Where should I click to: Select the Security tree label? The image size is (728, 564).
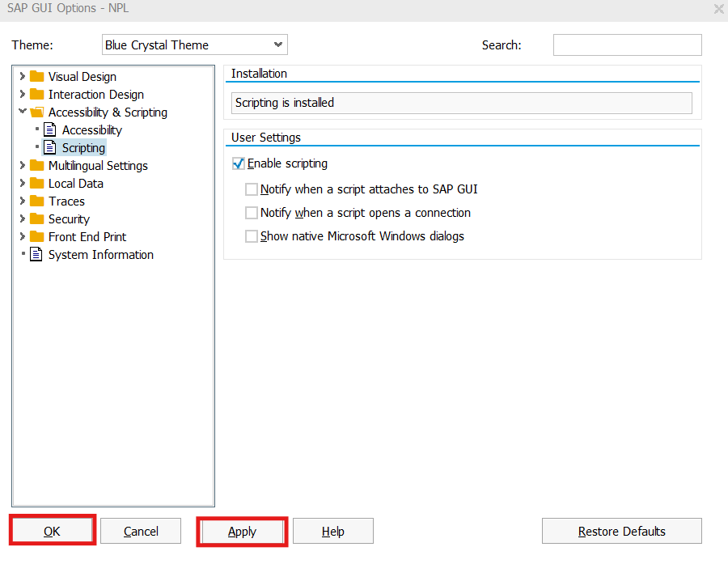[x=69, y=219]
